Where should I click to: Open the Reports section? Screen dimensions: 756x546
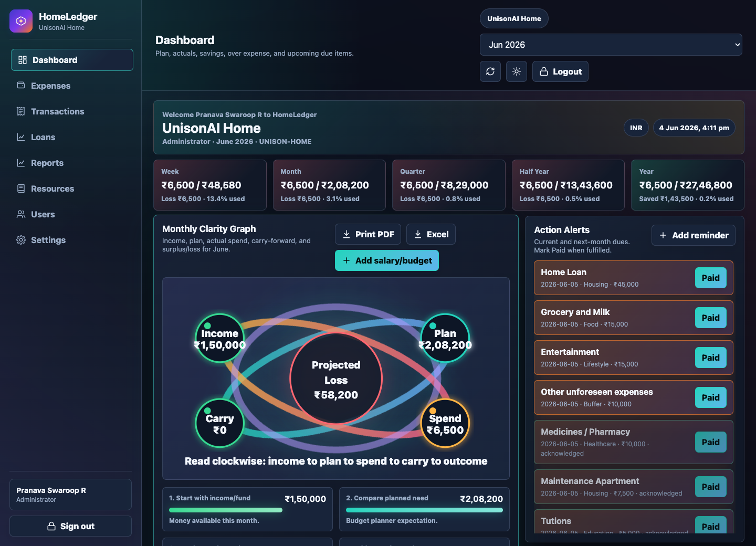tap(72, 163)
